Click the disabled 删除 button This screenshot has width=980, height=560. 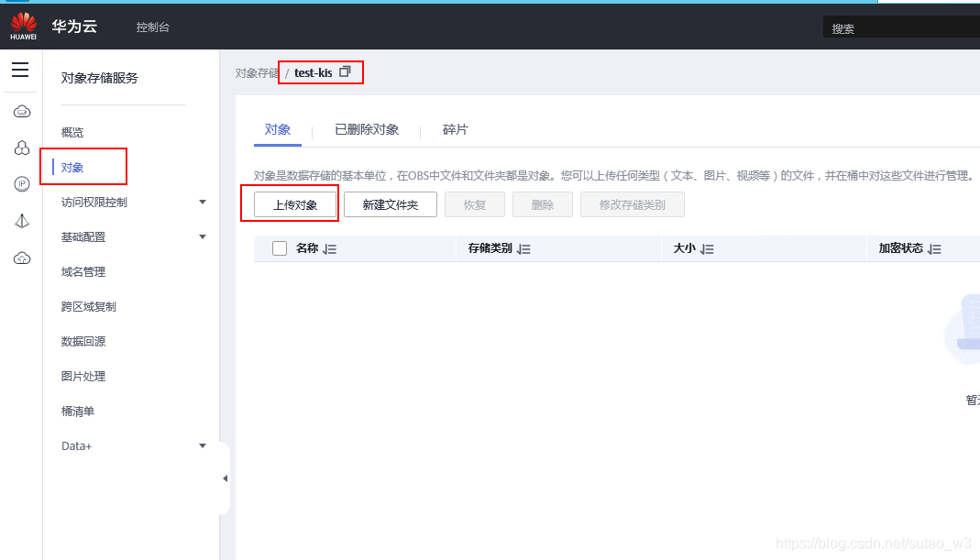click(x=543, y=204)
